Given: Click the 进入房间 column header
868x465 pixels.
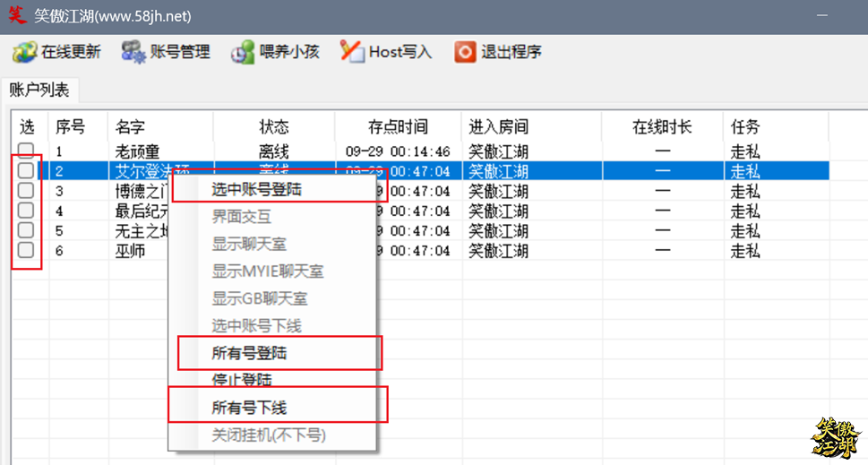Looking at the screenshot, I should click(498, 127).
